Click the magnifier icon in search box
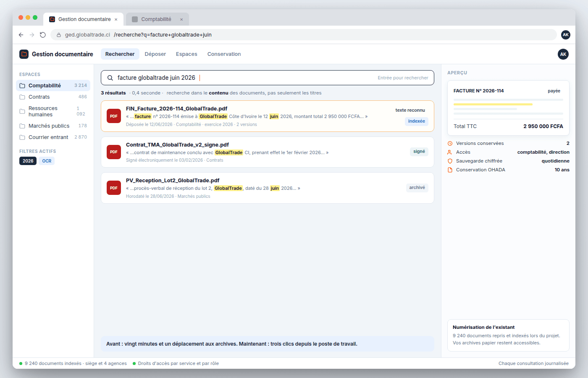The image size is (588, 378). [x=110, y=78]
